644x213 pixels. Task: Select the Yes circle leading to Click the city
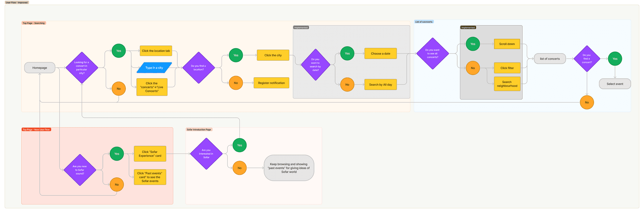coord(236,55)
